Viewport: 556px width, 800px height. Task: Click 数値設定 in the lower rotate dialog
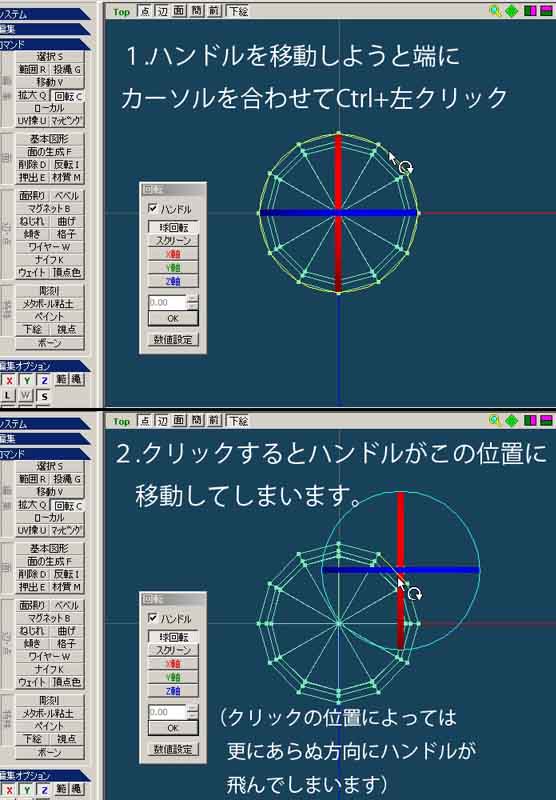(x=173, y=748)
